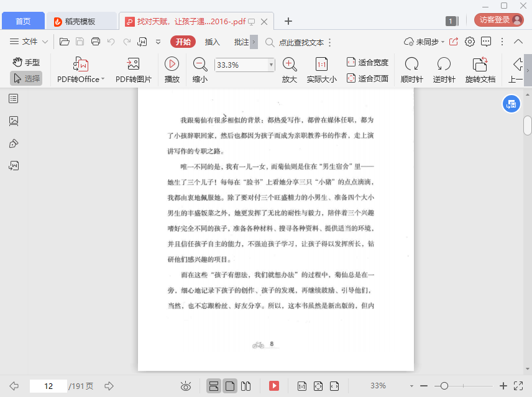Click the 未同步 sync status
Screen dimensions: 532x397
[x=424, y=42]
